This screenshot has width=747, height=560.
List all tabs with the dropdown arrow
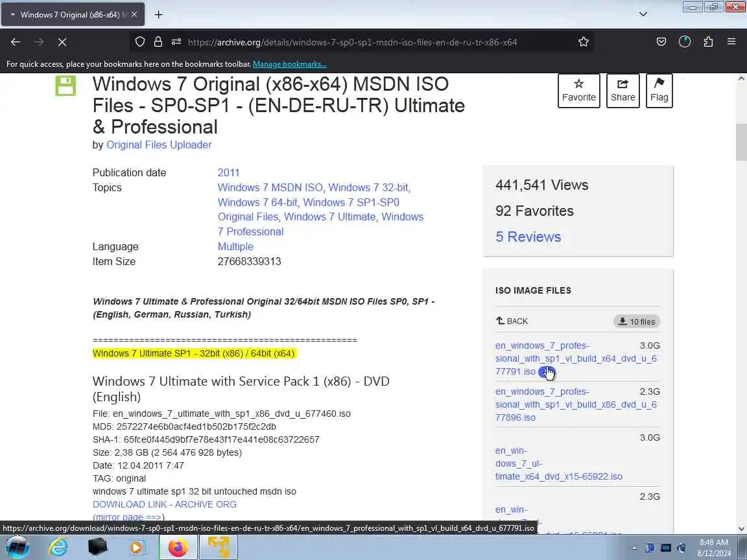tap(643, 14)
